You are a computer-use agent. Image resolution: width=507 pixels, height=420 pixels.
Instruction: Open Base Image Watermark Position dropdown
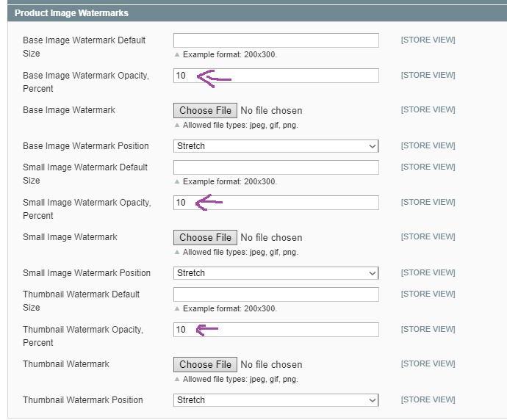pos(276,146)
